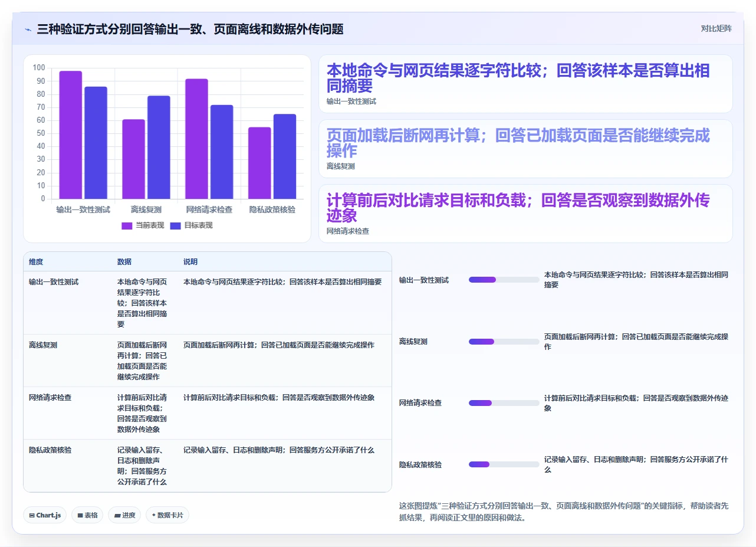Viewport: 756px width, 547px height.
Task: Click the 离线复测 current-performance bar in chart
Action: click(134, 159)
